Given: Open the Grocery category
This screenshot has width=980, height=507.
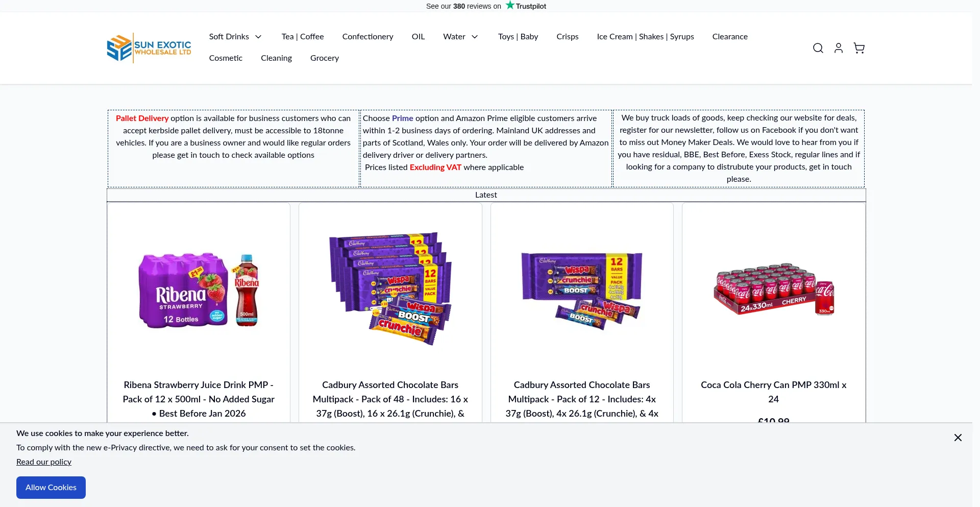Looking at the screenshot, I should (x=325, y=58).
